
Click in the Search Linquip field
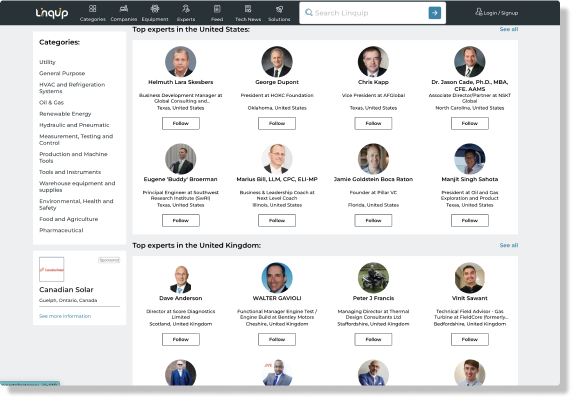365,13
